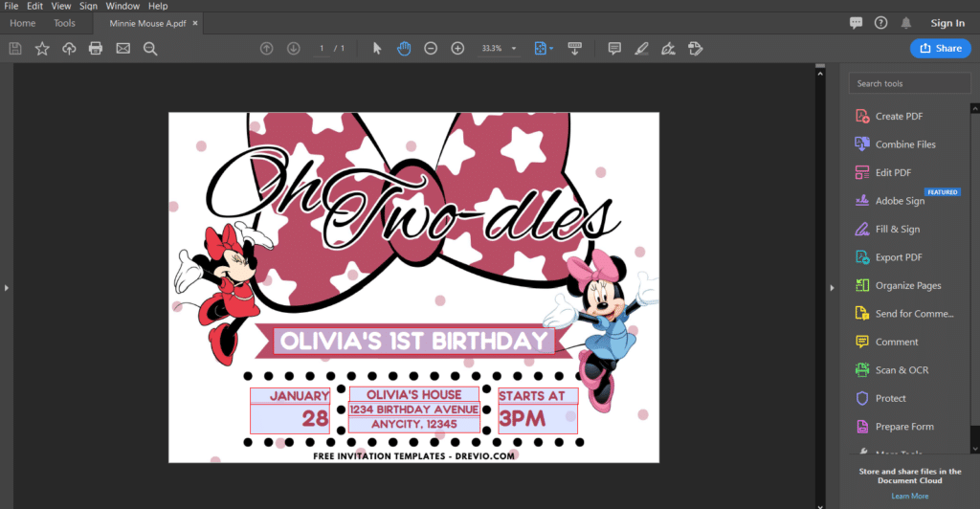Image resolution: width=980 pixels, height=509 pixels.
Task: Open the File menu
Action: click(11, 6)
